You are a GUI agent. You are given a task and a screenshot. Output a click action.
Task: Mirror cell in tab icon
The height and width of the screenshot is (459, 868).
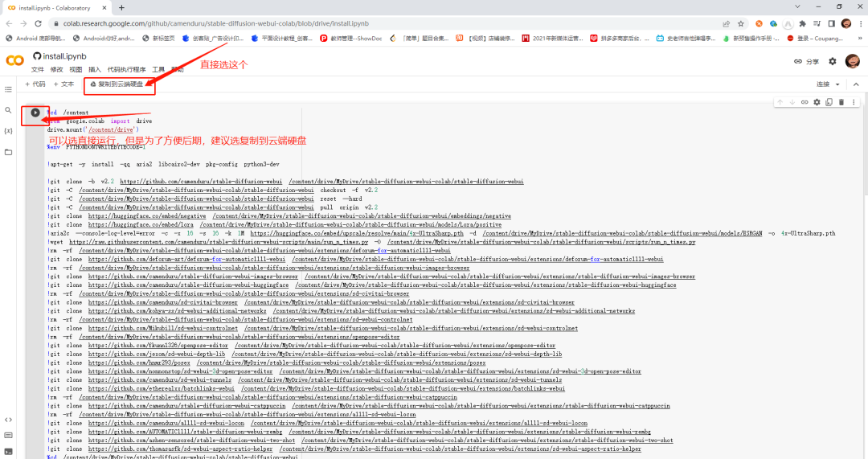point(829,102)
